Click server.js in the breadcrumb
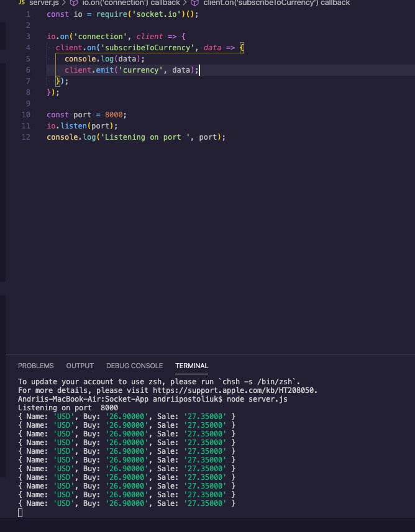Viewport: 415px width, 532px height. coord(44,2)
